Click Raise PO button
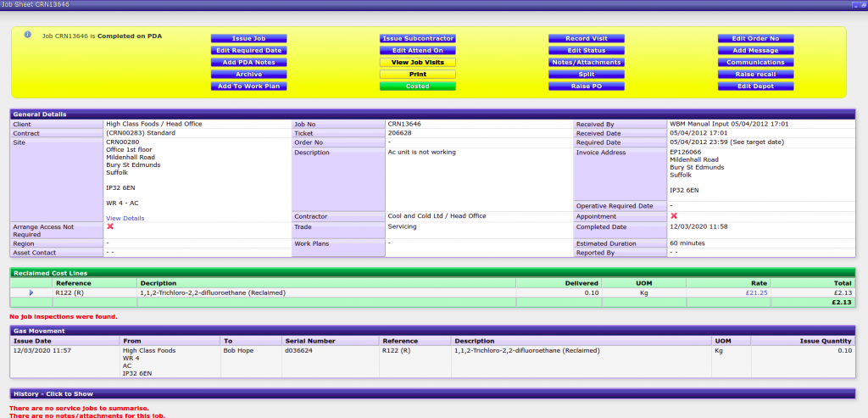Image resolution: width=868 pixels, height=418 pixels. coord(587,86)
